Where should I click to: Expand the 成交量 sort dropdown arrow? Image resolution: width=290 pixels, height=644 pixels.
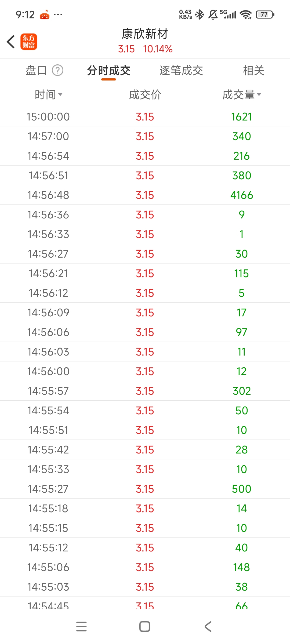tap(259, 94)
